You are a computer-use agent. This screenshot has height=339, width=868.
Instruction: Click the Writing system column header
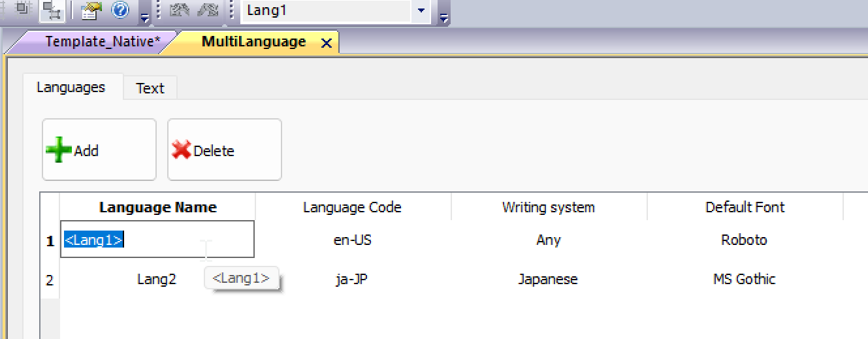549,208
